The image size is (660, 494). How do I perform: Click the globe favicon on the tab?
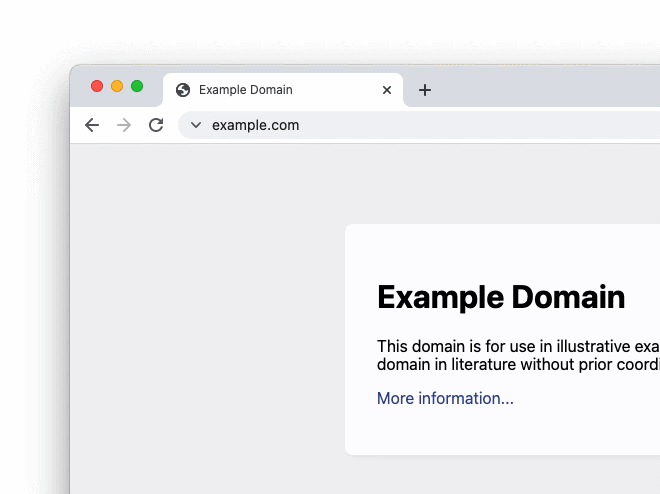183,90
